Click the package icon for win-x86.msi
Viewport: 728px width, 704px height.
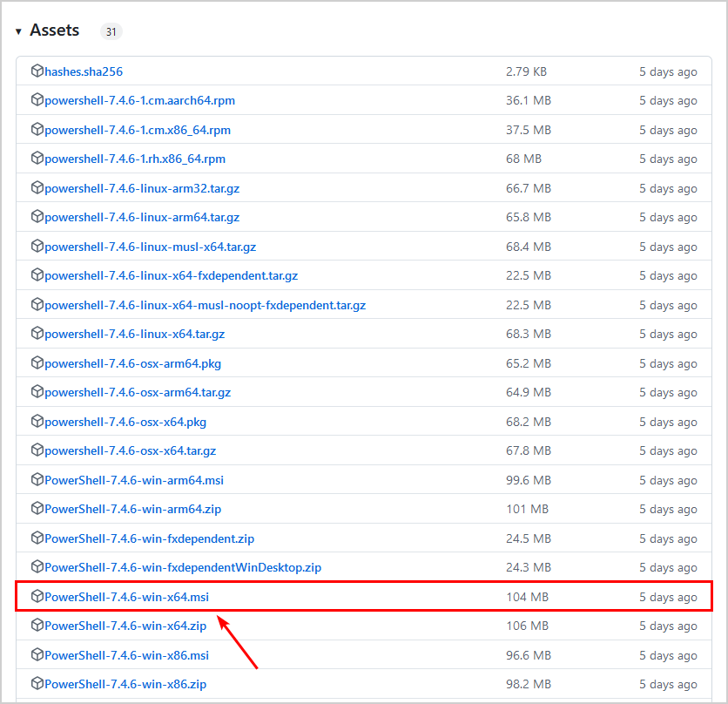coord(37,654)
